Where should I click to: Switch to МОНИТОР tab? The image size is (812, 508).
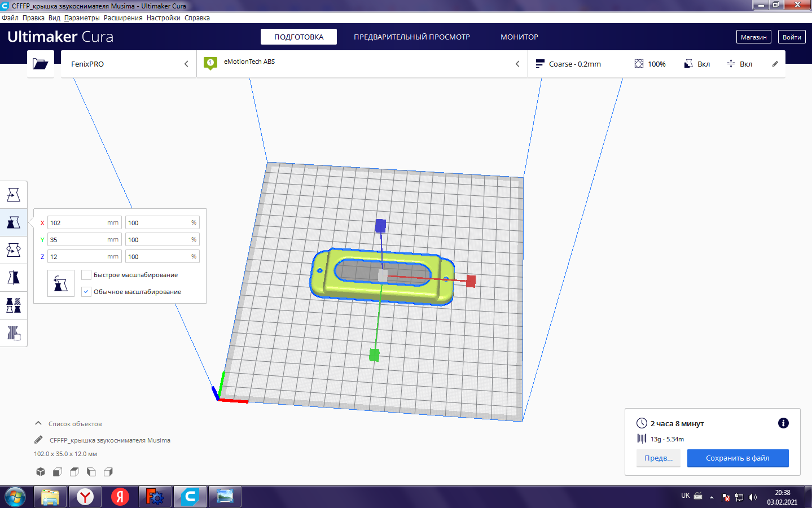(519, 37)
